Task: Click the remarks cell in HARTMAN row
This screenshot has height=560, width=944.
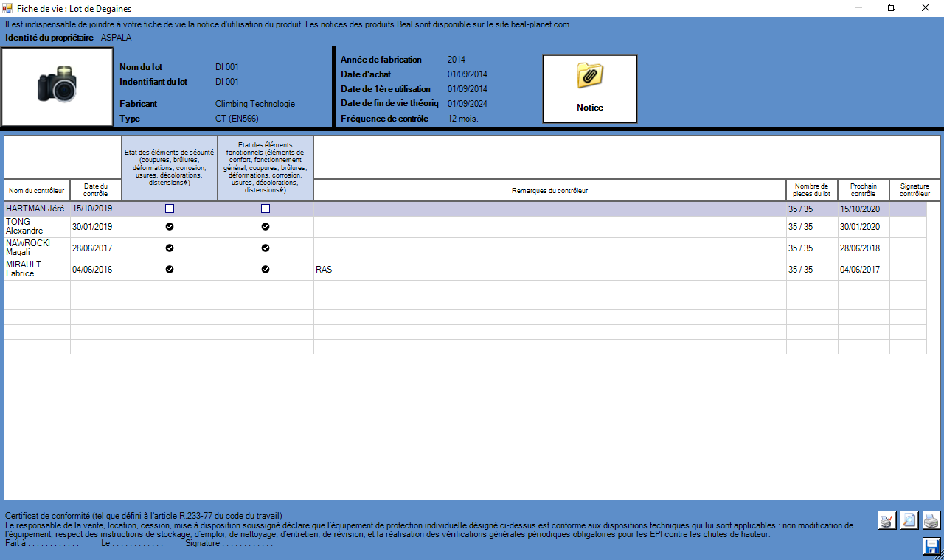Action: 549,209
